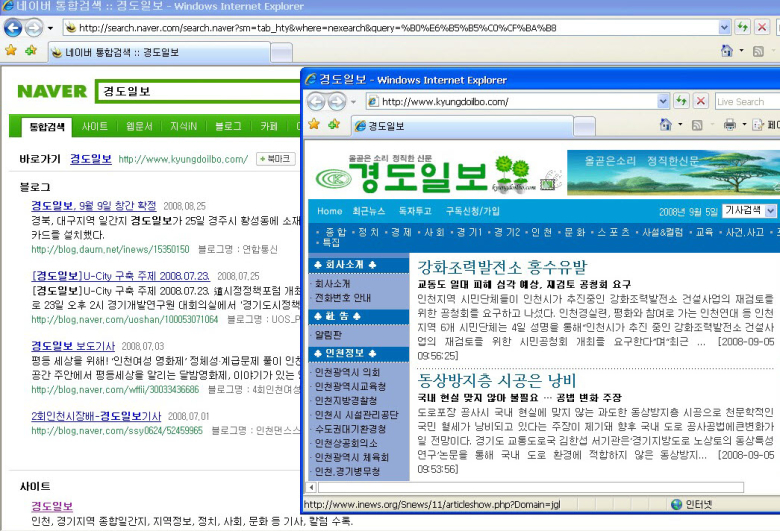
Task: Open 인천광역시 의회 sidebar link
Action: [x=347, y=372]
